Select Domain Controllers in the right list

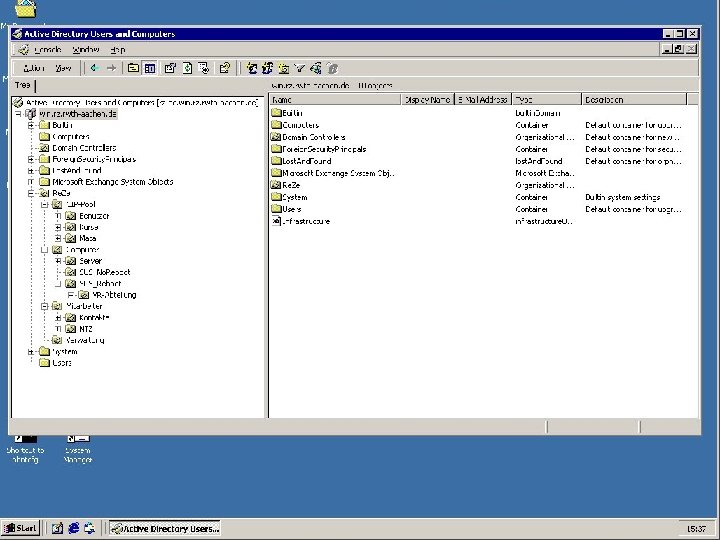click(314, 137)
